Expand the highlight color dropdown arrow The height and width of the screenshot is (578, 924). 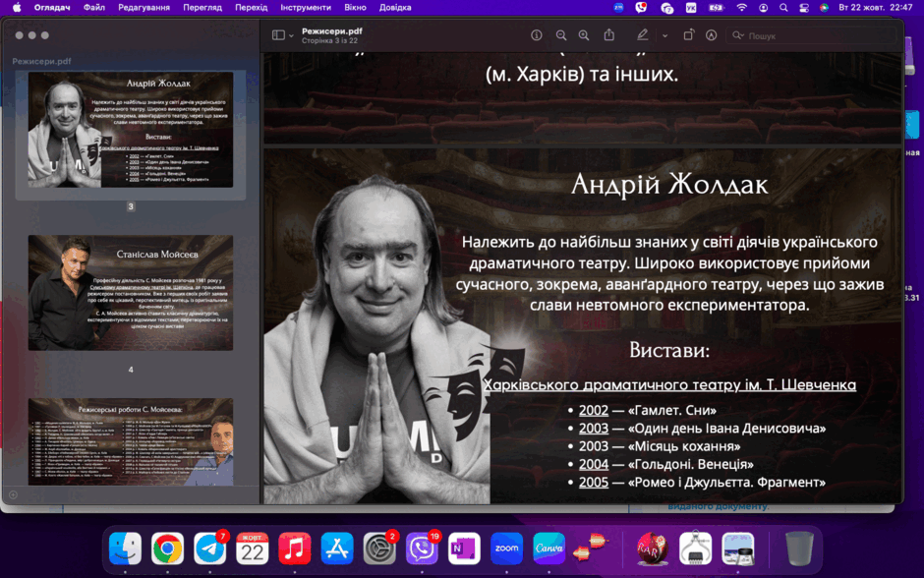(x=664, y=36)
